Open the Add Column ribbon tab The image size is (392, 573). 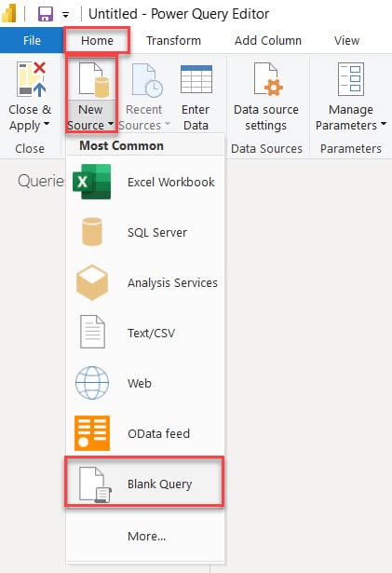click(268, 40)
